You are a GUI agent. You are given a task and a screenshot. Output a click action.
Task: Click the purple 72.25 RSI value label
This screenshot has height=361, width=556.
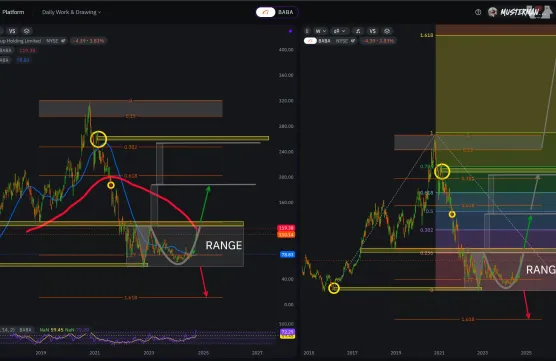point(287,332)
